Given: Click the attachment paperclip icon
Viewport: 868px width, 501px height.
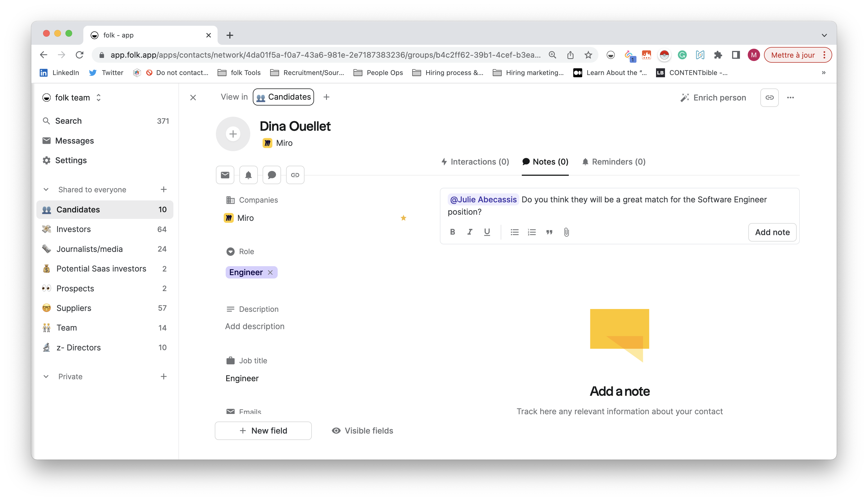Looking at the screenshot, I should click(566, 232).
